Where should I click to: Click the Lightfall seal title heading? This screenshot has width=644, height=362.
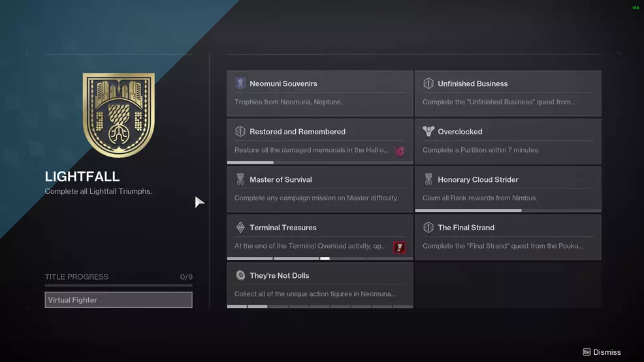click(82, 177)
